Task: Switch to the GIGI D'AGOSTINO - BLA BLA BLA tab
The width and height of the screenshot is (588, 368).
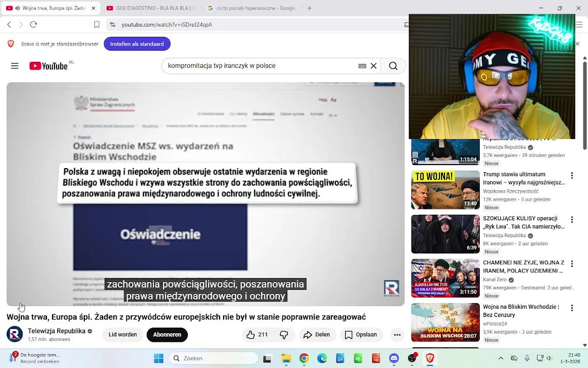Action: pos(151,8)
